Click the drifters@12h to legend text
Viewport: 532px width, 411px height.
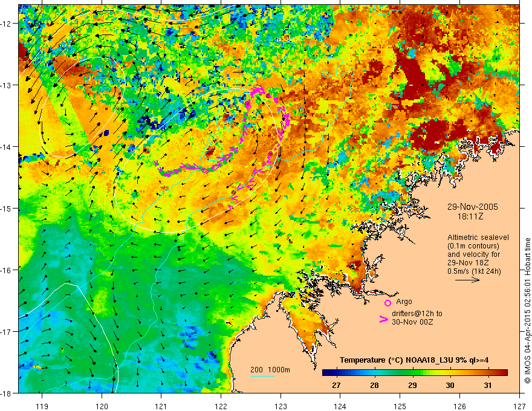417,314
